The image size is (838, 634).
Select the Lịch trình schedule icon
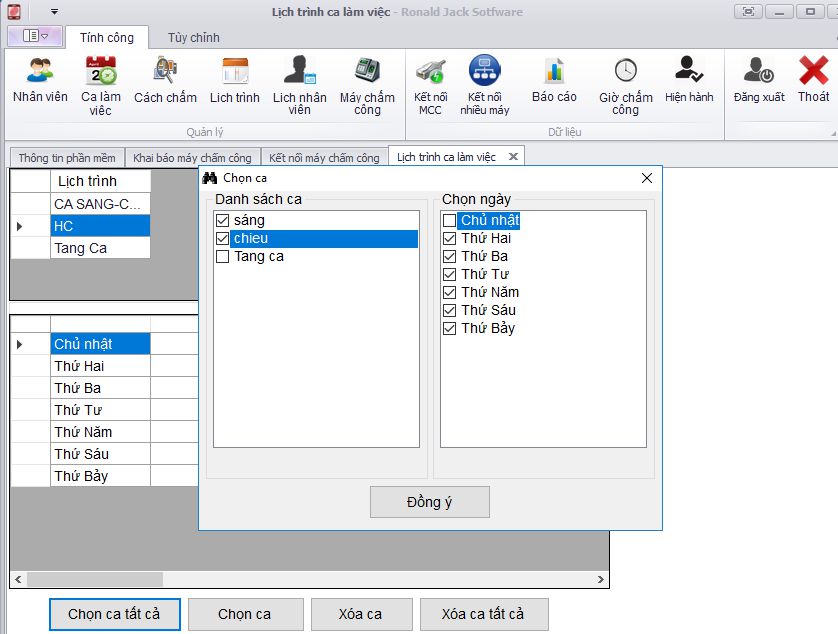tap(235, 72)
